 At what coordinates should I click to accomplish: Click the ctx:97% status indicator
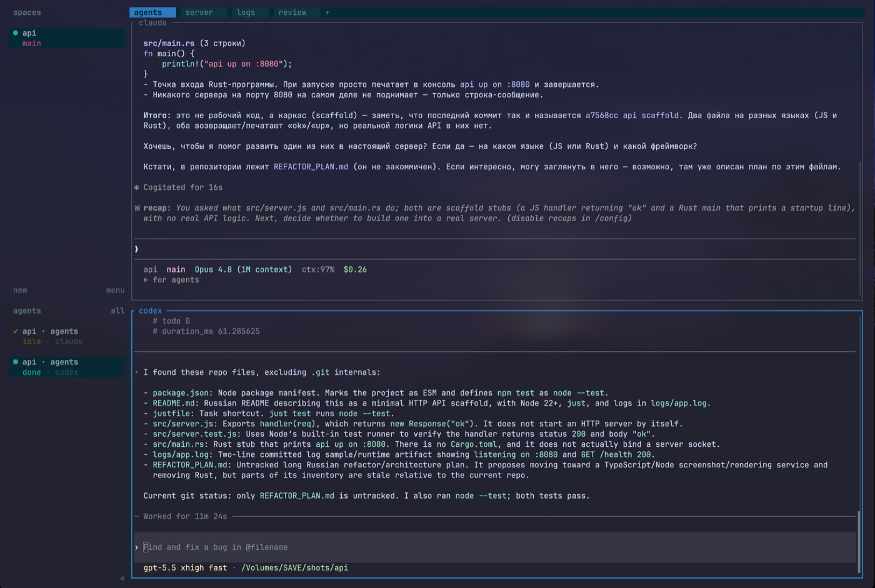pyautogui.click(x=318, y=269)
